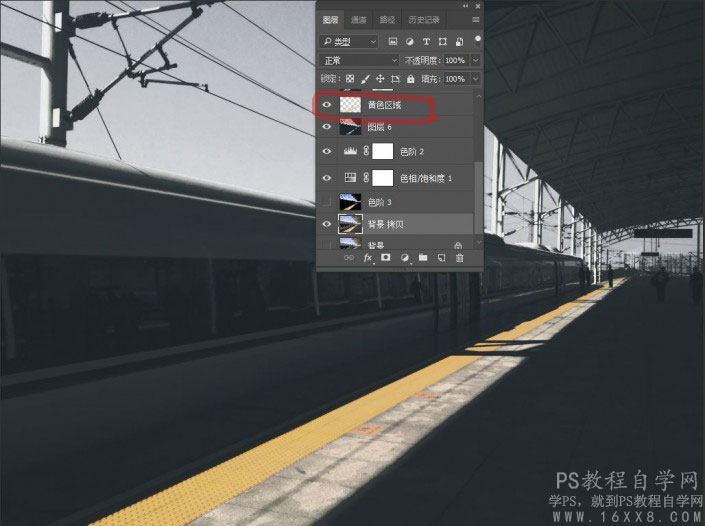
Task: Lock artboard nesting icon
Action: click(x=395, y=79)
